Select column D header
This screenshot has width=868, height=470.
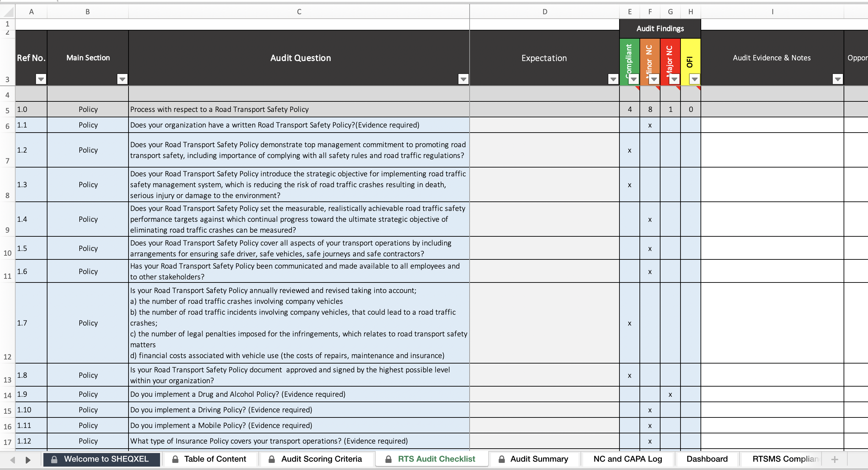coord(545,12)
